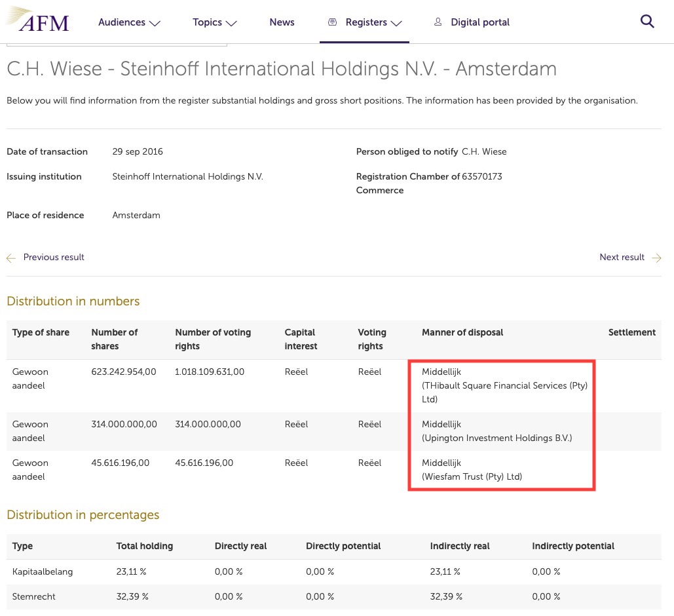The height and width of the screenshot is (616, 674).
Task: Expand the Topics chevron
Action: pyautogui.click(x=231, y=23)
